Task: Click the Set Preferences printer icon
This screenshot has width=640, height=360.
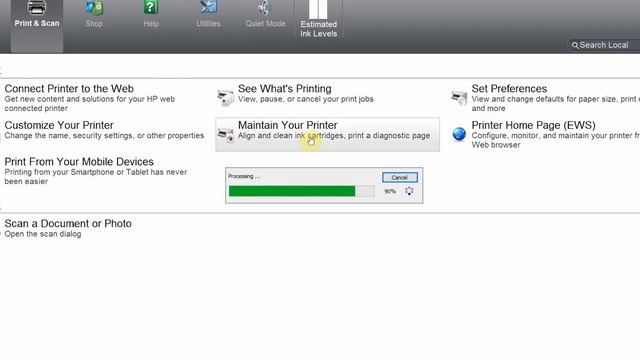Action: point(459,98)
